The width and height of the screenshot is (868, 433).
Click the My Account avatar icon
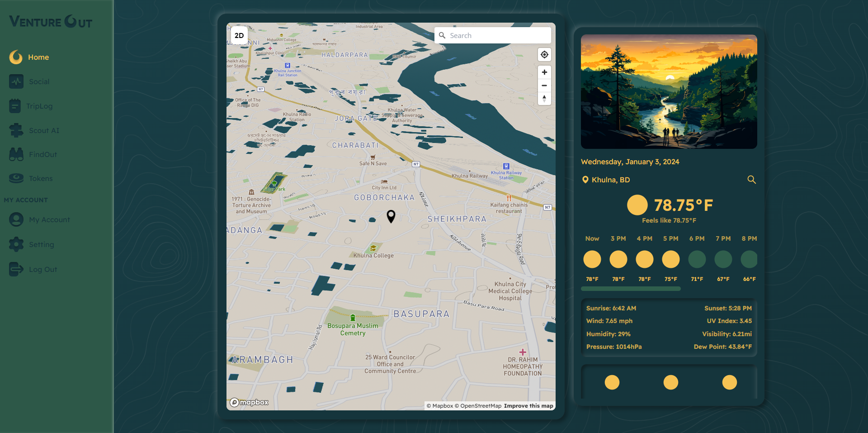click(16, 219)
